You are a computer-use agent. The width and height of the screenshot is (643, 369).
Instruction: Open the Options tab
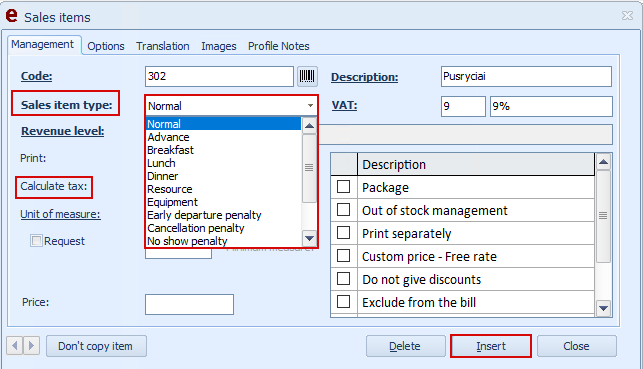pyautogui.click(x=106, y=46)
